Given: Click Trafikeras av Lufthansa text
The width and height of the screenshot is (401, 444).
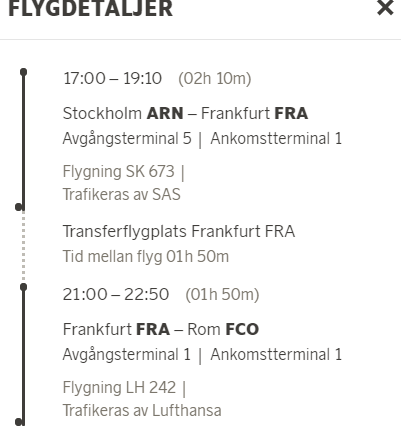Looking at the screenshot, I should click(142, 410).
